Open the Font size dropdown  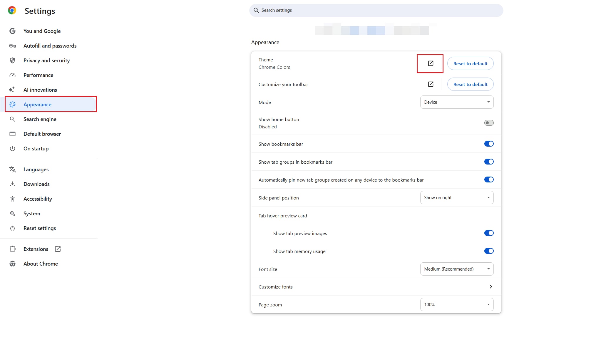(x=456, y=269)
